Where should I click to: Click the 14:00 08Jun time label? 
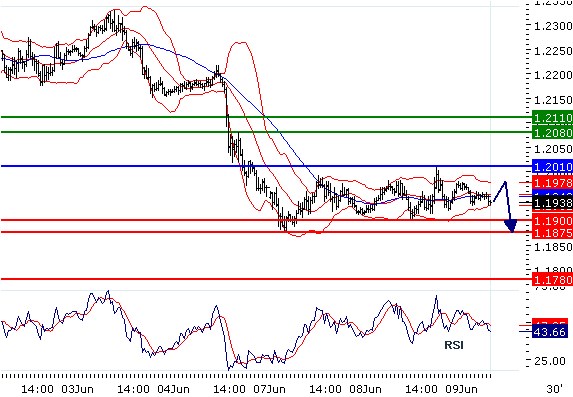pyautogui.click(x=345, y=389)
